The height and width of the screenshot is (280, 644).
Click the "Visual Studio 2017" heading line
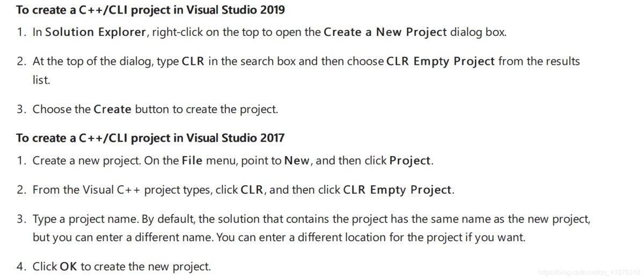[x=150, y=138]
